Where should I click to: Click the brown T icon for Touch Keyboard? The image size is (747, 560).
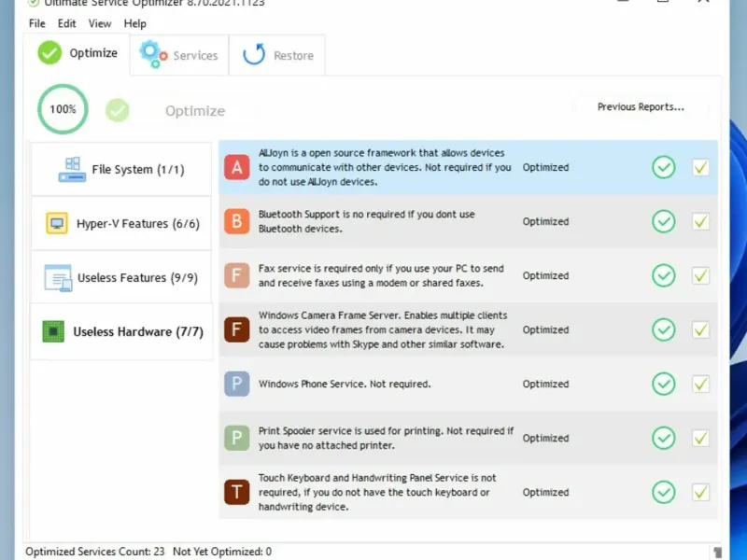[x=237, y=492]
